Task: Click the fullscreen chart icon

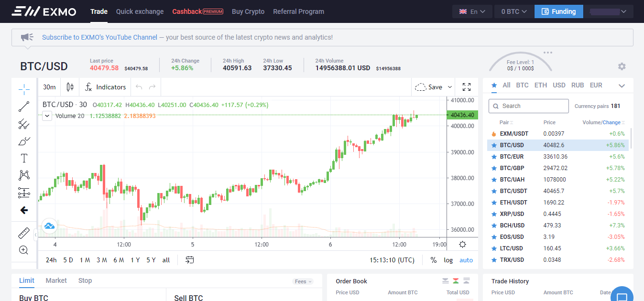Action: click(467, 87)
